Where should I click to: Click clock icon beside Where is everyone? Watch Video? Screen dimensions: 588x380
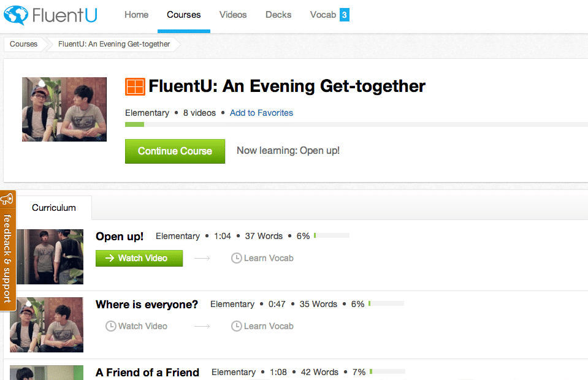pyautogui.click(x=111, y=326)
